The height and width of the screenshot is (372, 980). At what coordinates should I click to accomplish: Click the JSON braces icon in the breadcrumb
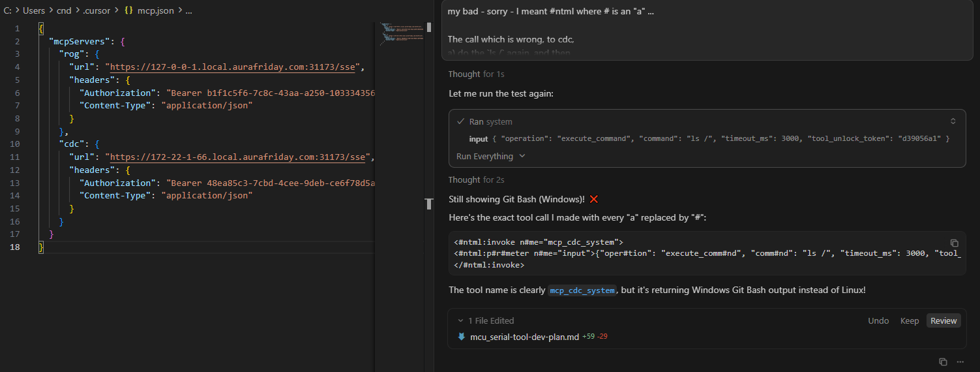[128, 11]
